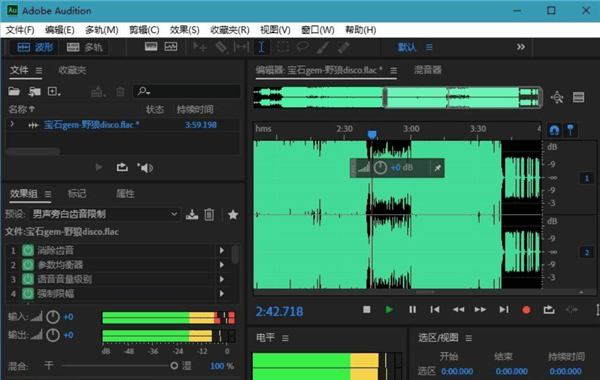The height and width of the screenshot is (380, 600).
Task: Open the 效果(S) menu
Action: pyautogui.click(x=184, y=30)
